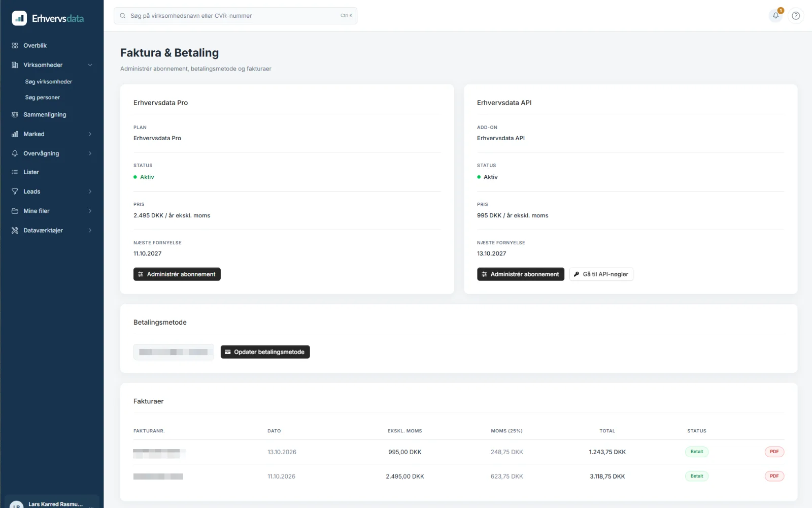The width and height of the screenshot is (812, 508).
Task: Click the Mine filer folder icon
Action: [x=15, y=211]
